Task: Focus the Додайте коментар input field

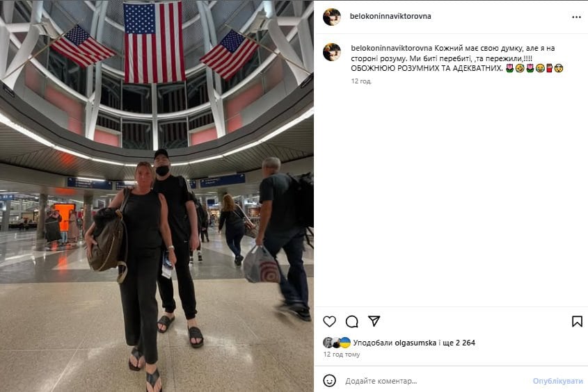Action: click(x=435, y=381)
